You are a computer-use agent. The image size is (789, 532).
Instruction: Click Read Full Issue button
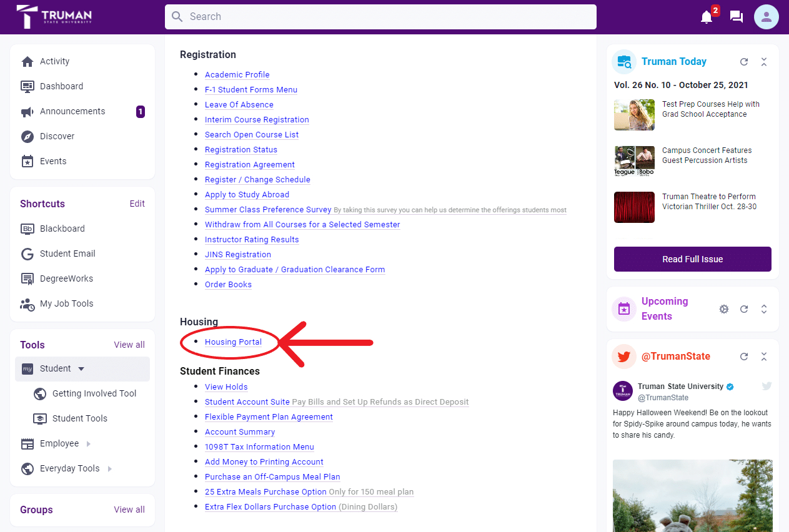(692, 259)
